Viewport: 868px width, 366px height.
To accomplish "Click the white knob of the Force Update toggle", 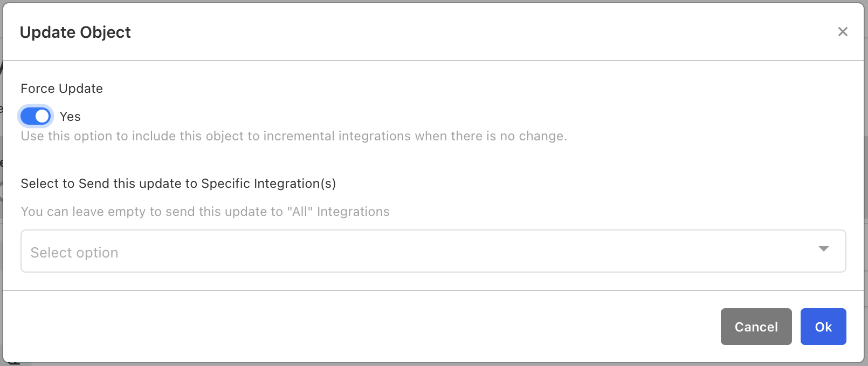I will pyautogui.click(x=43, y=116).
